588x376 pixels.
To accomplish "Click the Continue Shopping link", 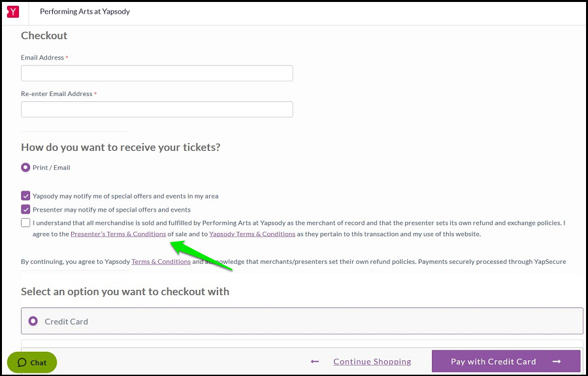I will pyautogui.click(x=372, y=362).
